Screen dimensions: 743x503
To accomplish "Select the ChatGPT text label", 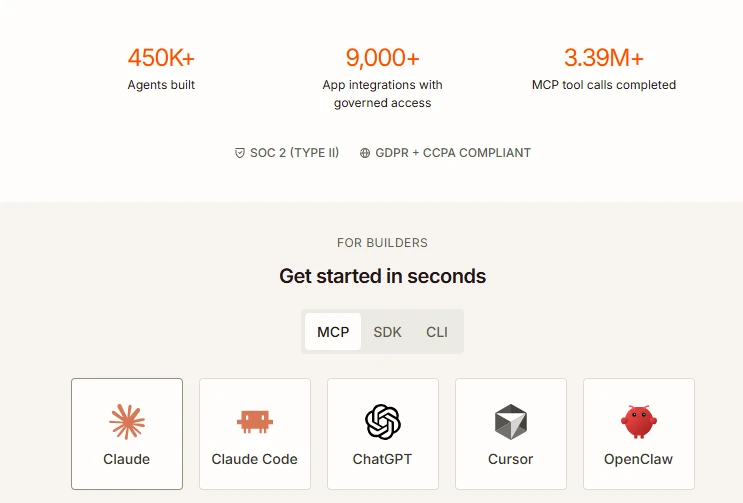I will 382,459.
